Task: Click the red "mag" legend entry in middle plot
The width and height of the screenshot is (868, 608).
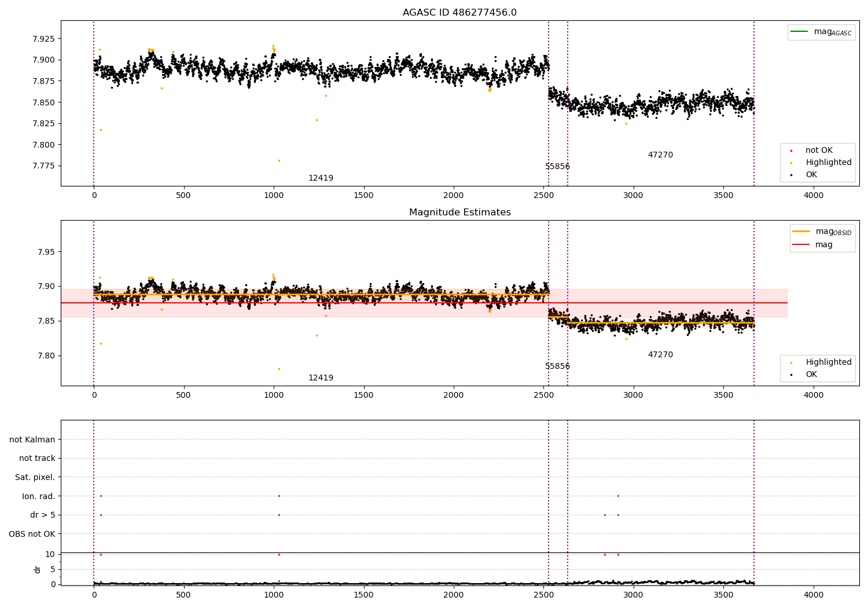Action: point(812,245)
